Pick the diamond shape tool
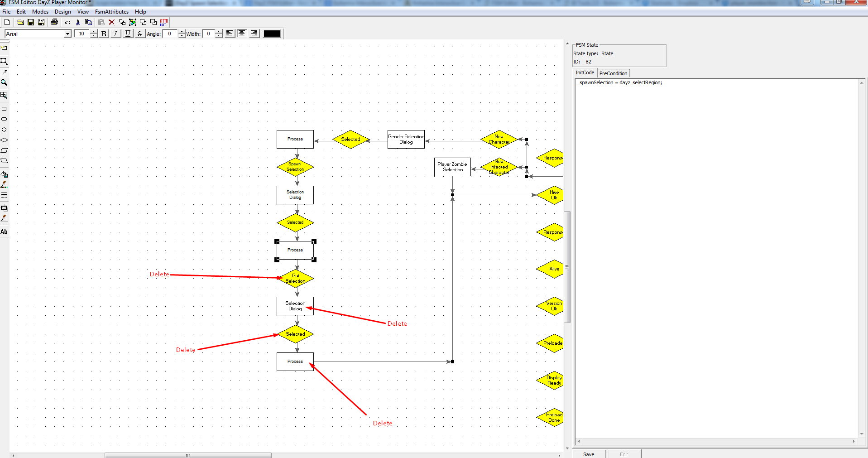 pyautogui.click(x=4, y=140)
